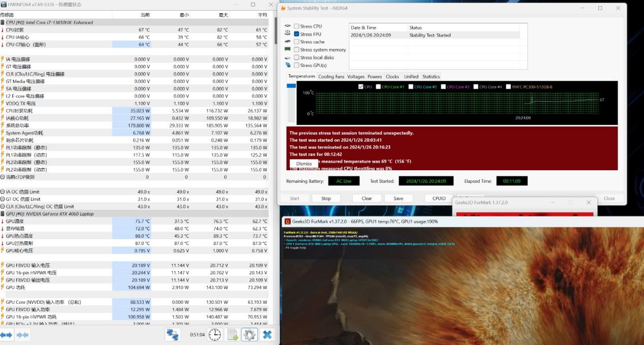
Task: Collapse the NVIDIA GeForce RTX 4060 section
Action: [3, 214]
